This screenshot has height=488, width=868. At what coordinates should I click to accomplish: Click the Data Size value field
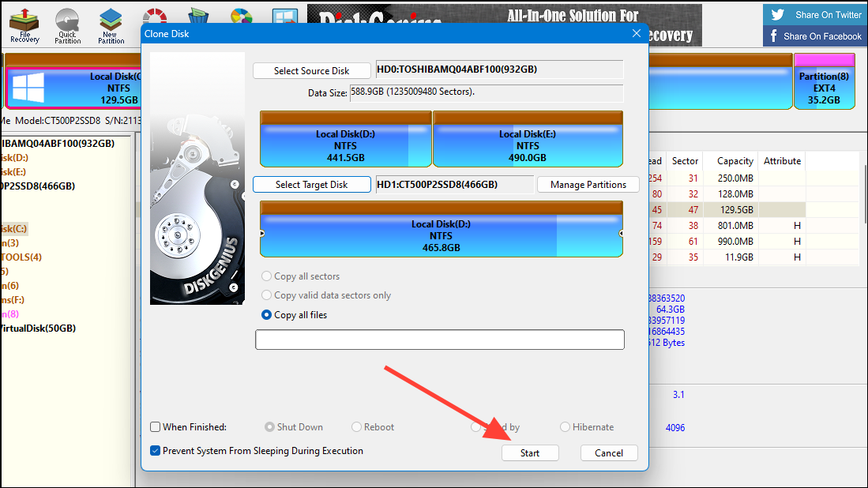click(x=487, y=92)
